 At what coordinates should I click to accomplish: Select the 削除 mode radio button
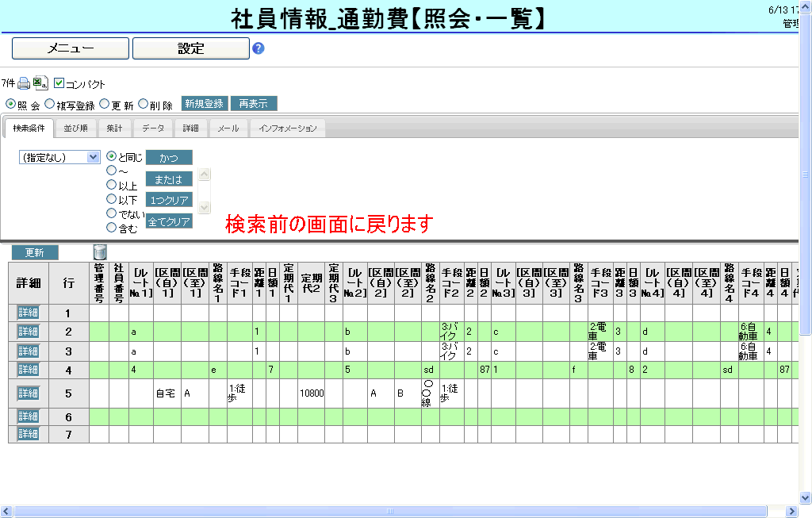tap(144, 104)
